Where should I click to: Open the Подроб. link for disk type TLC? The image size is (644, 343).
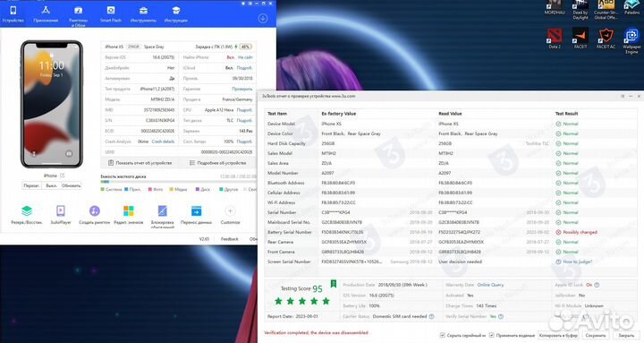point(245,121)
